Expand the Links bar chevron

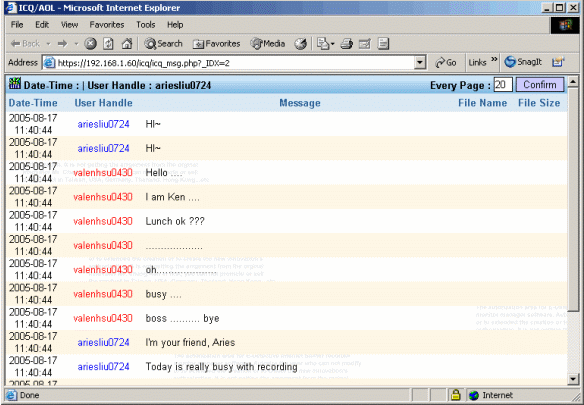click(x=494, y=60)
